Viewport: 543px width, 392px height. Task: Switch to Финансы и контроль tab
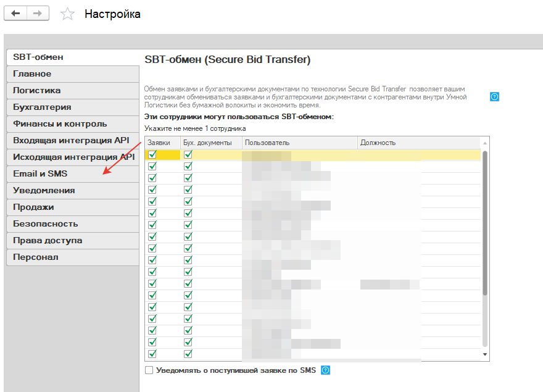(73, 123)
